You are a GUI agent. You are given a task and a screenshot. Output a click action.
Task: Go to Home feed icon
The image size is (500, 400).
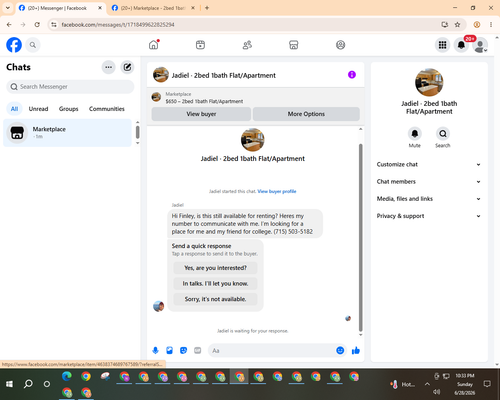154,45
